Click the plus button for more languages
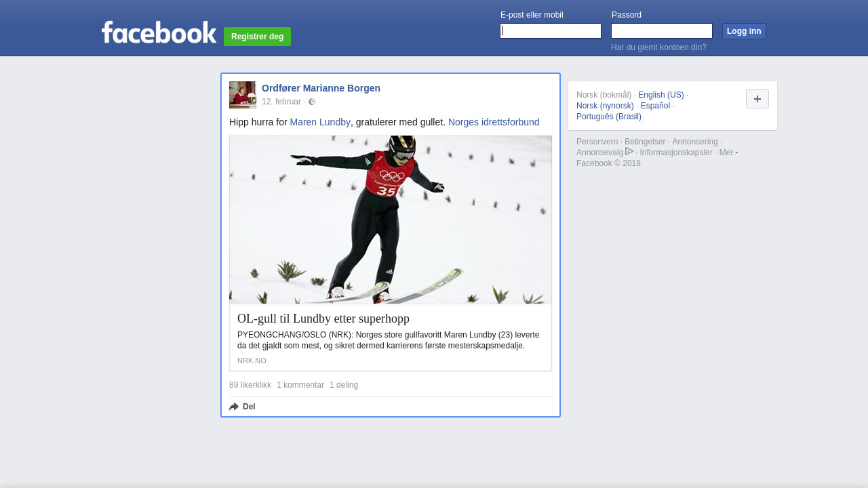The height and width of the screenshot is (488, 868). (x=757, y=99)
